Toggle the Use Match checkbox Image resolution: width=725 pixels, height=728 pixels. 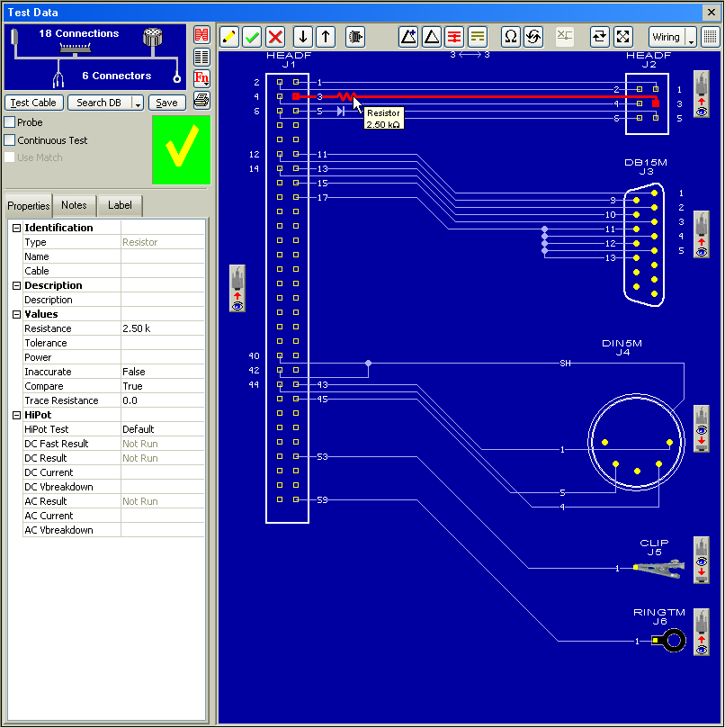(10, 157)
